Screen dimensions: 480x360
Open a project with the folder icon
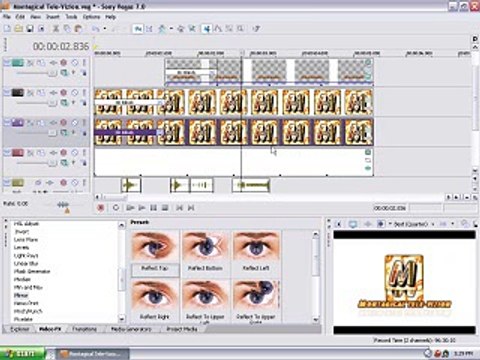pyautogui.click(x=19, y=29)
